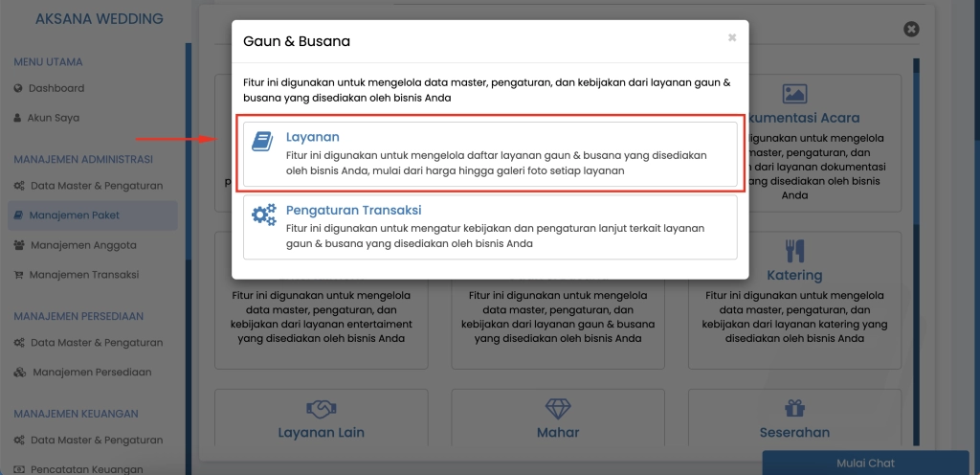Click the layanan entertaiment card description
980x475 pixels.
click(322, 317)
